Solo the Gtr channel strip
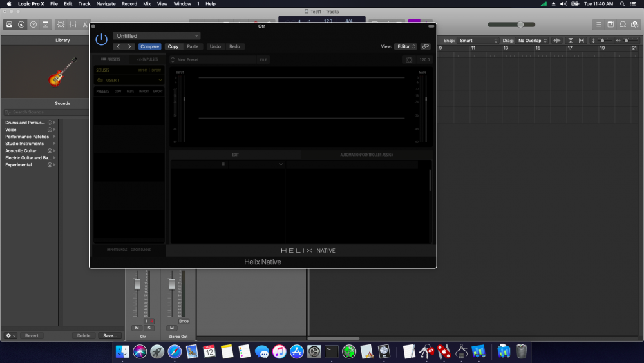 tap(149, 328)
